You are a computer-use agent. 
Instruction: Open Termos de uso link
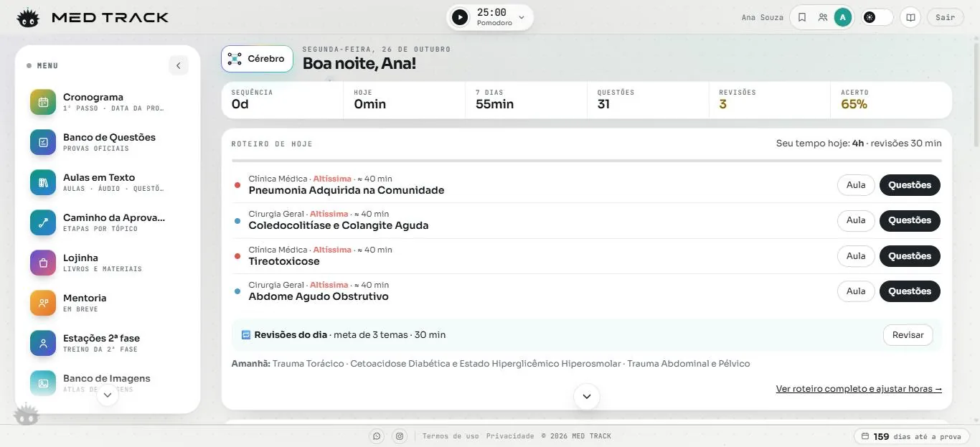[x=451, y=436]
